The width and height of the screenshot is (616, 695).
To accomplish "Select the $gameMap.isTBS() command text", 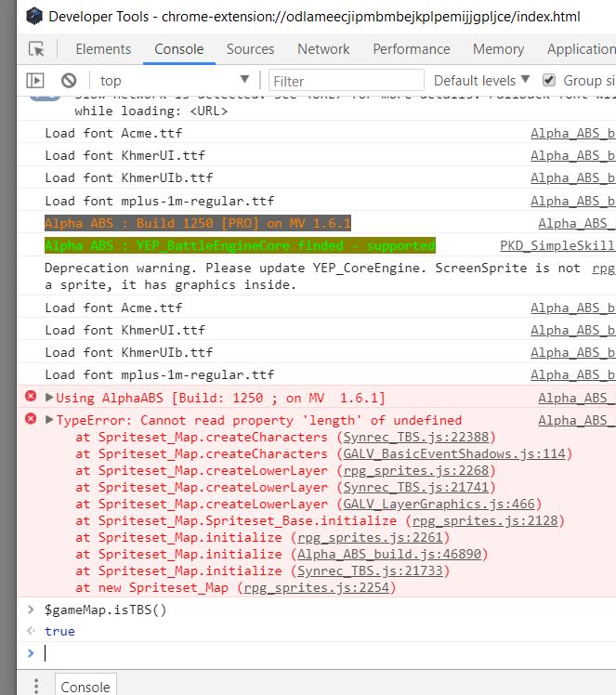I will pyautogui.click(x=106, y=610).
